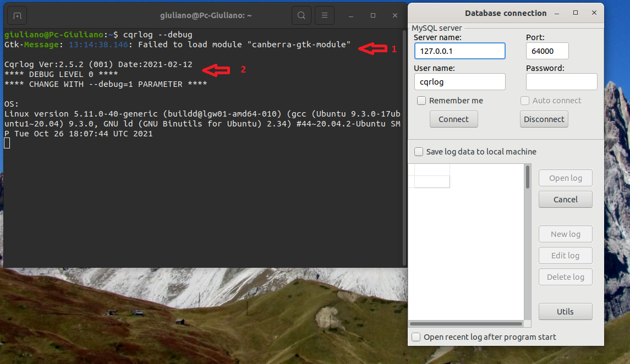The height and width of the screenshot is (364, 630).
Task: Enable Open recent log after program start
Action: [x=416, y=337]
